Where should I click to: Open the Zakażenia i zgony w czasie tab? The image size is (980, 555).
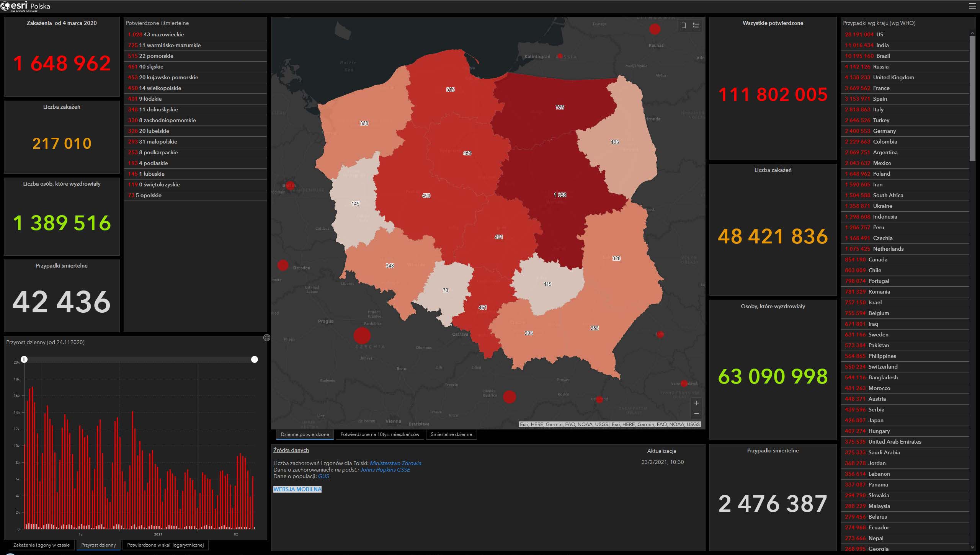coord(41,545)
